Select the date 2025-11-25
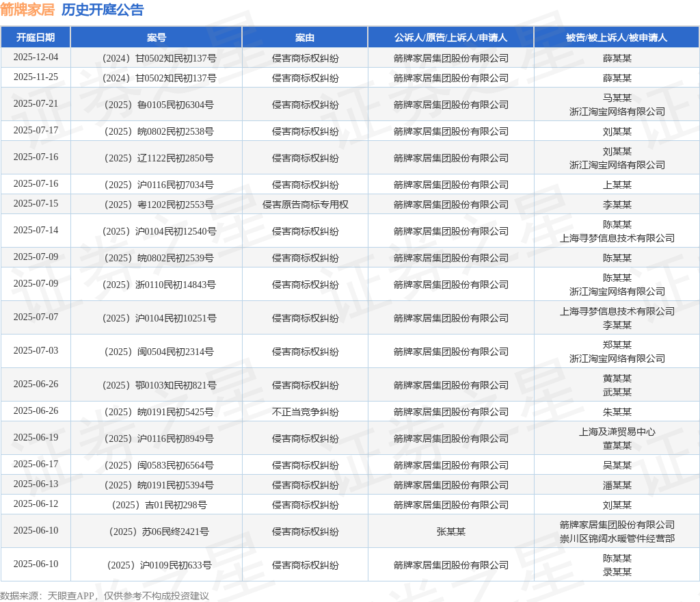This screenshot has width=700, height=602. click(x=36, y=77)
